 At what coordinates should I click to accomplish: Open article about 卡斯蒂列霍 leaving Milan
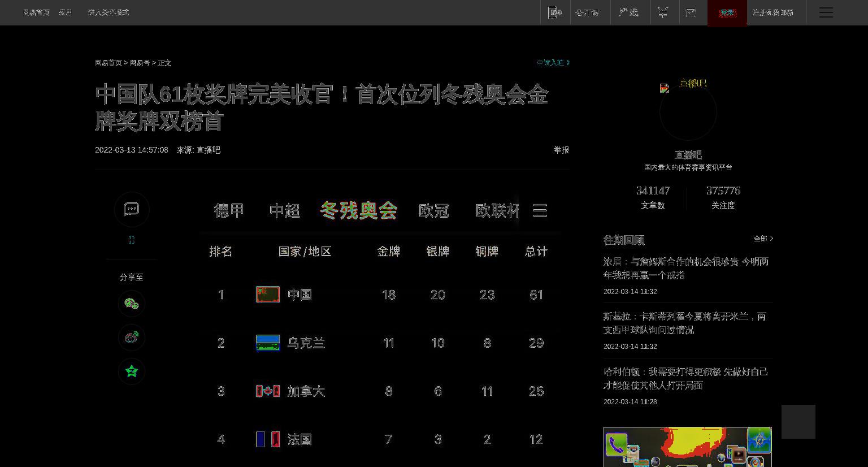pyautogui.click(x=685, y=323)
